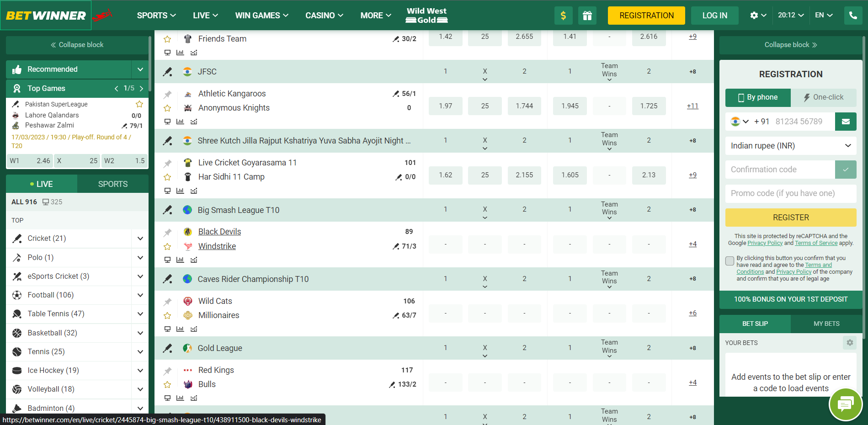Open the EN language selector
The height and width of the screenshot is (425, 868).
[824, 16]
